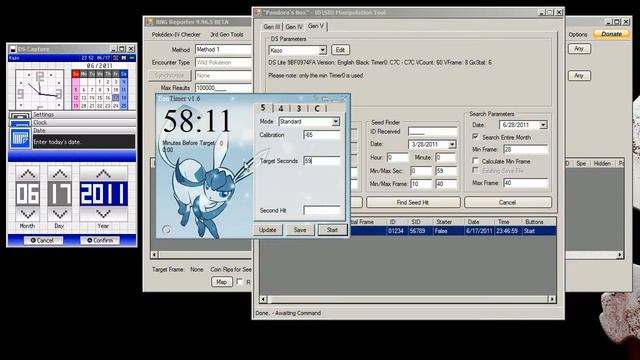Open the Gen IV tab in Pandora's Box
This screenshot has height=360, width=640.
coord(294,27)
